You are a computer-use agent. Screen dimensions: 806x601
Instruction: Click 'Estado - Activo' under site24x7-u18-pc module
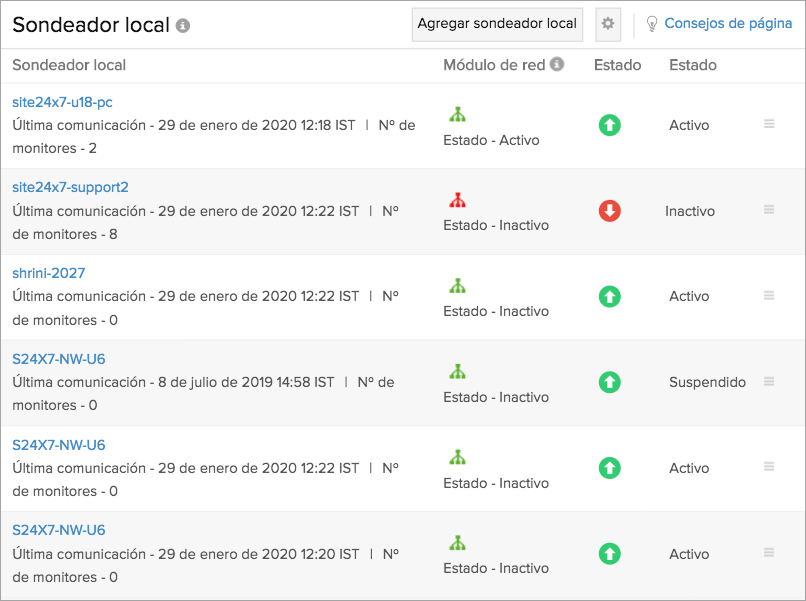pyautogui.click(x=491, y=140)
